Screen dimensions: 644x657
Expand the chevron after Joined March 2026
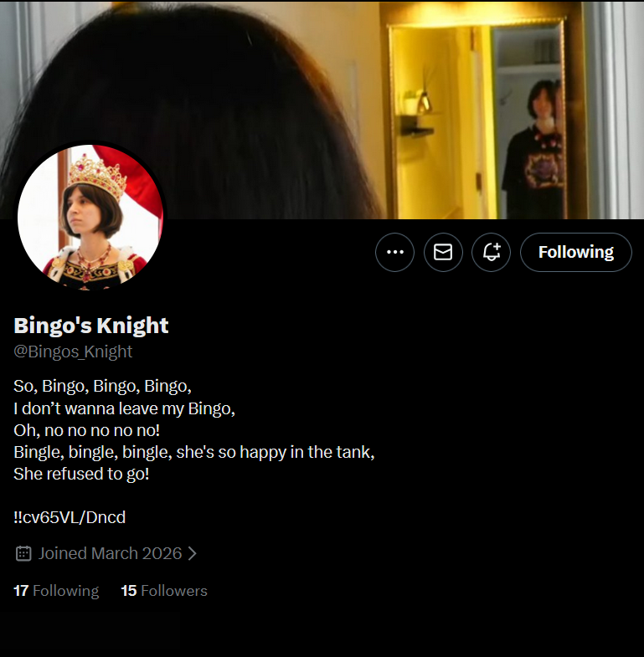tap(193, 553)
